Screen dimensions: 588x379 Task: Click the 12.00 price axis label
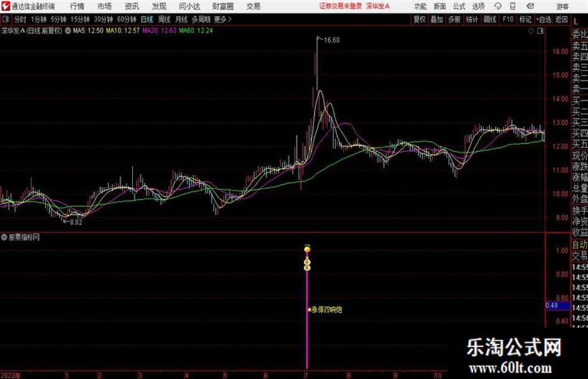pos(561,146)
